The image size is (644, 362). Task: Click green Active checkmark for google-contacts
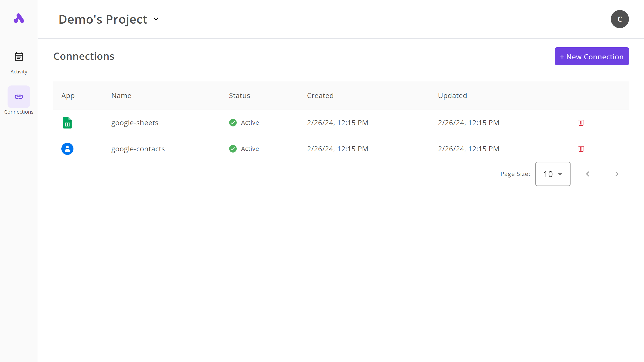tap(233, 149)
